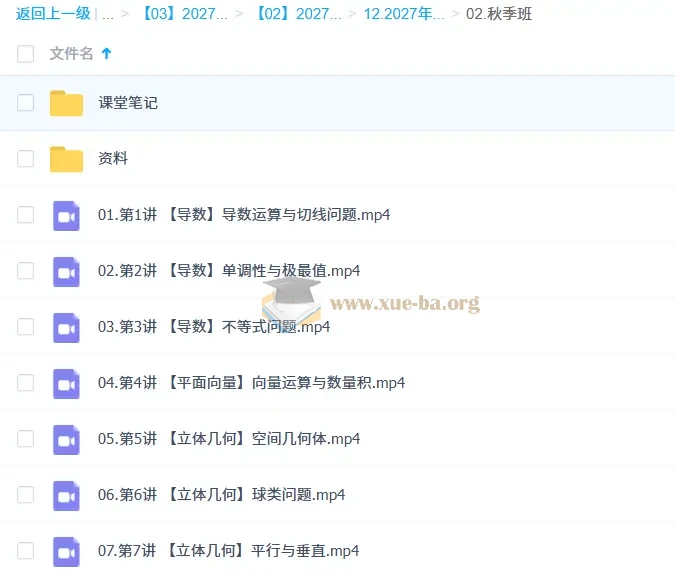
Task: Open file 04.第4讲【平面向量】向量运算与数量积.mp4
Action: pos(251,382)
